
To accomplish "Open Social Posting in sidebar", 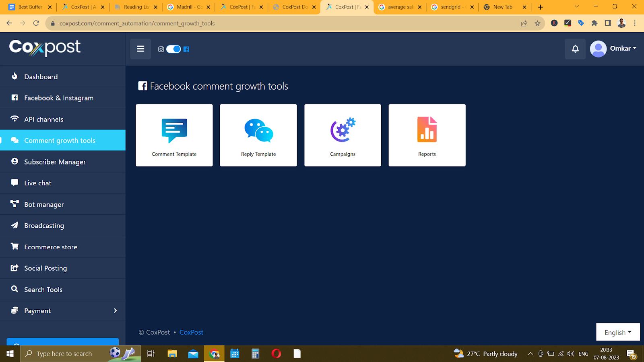I will [x=63, y=268].
